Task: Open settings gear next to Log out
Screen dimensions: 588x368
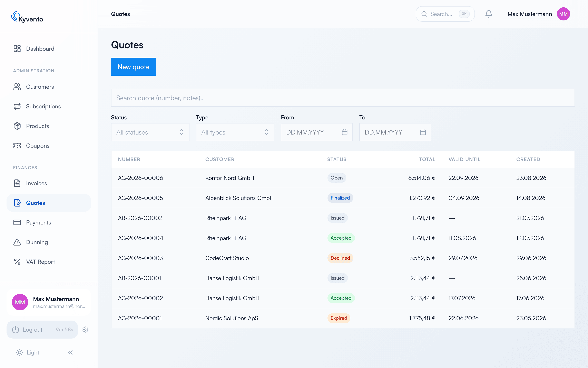Action: click(85, 330)
